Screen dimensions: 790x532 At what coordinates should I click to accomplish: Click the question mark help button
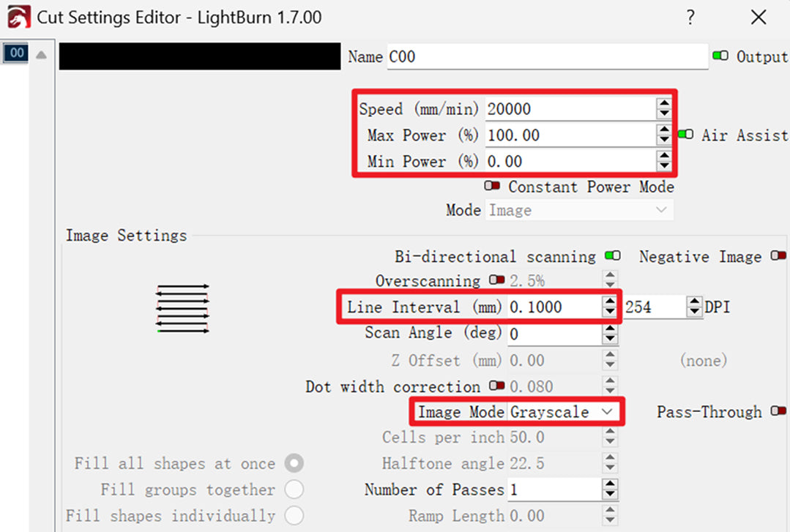(690, 18)
